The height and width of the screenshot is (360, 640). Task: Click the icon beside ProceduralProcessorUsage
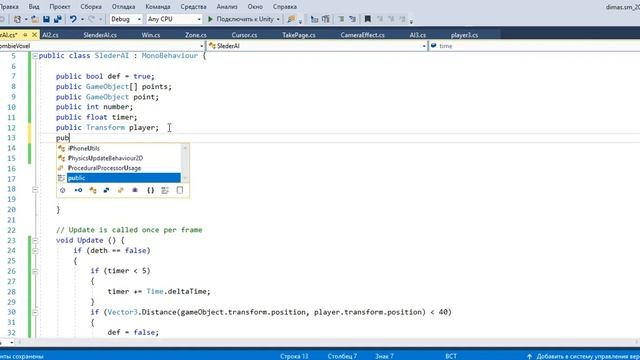coord(61,168)
